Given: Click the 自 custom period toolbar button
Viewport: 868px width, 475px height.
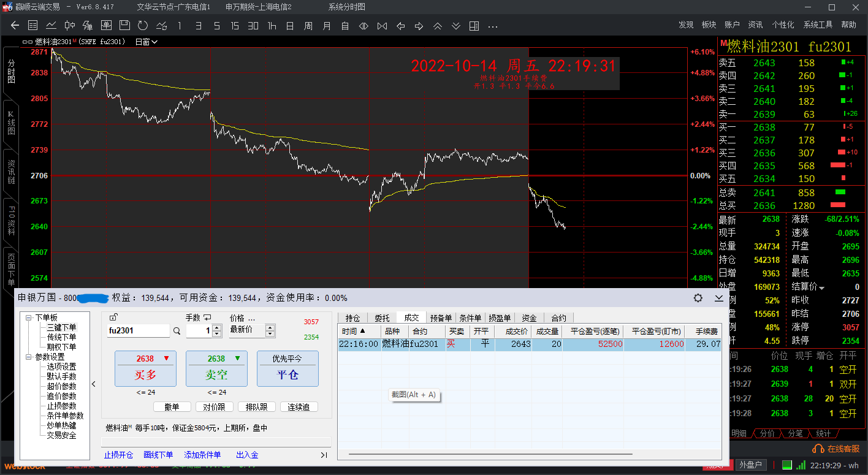Looking at the screenshot, I should click(345, 26).
